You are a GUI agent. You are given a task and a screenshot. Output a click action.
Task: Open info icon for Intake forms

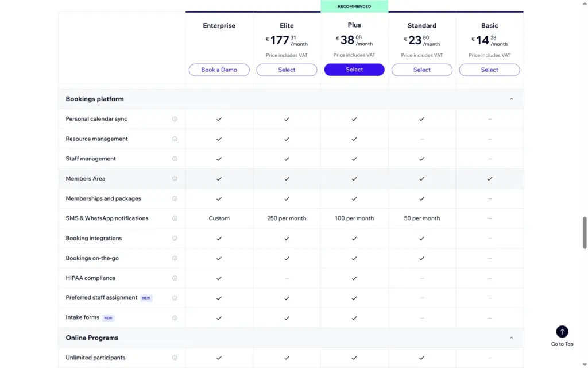pos(175,318)
